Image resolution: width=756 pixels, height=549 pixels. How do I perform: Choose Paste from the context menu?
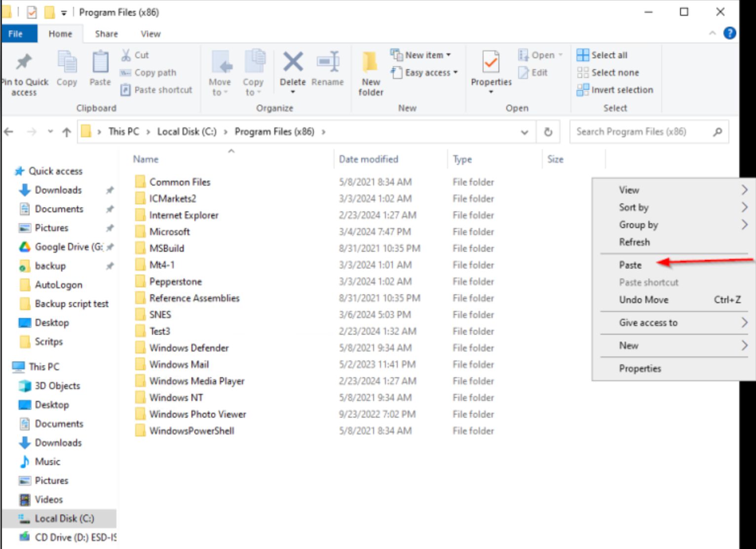630,265
